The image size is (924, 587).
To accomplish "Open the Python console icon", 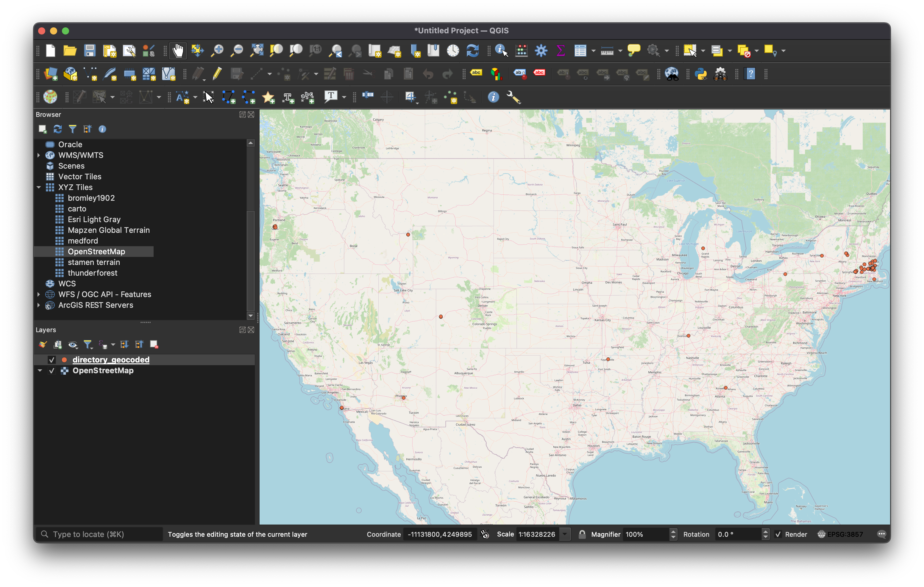I will pyautogui.click(x=701, y=74).
